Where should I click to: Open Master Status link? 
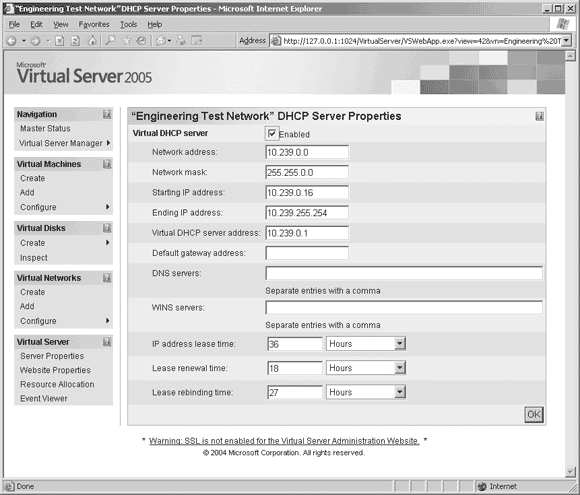pyautogui.click(x=45, y=128)
